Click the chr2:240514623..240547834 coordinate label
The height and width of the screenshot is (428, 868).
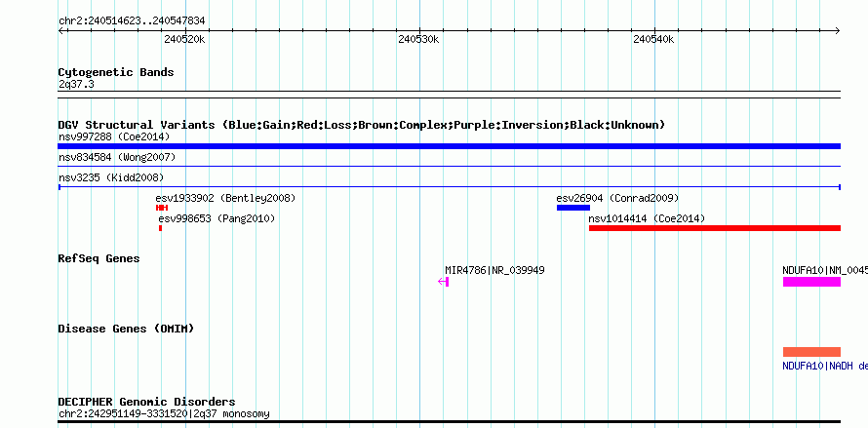[x=132, y=21]
